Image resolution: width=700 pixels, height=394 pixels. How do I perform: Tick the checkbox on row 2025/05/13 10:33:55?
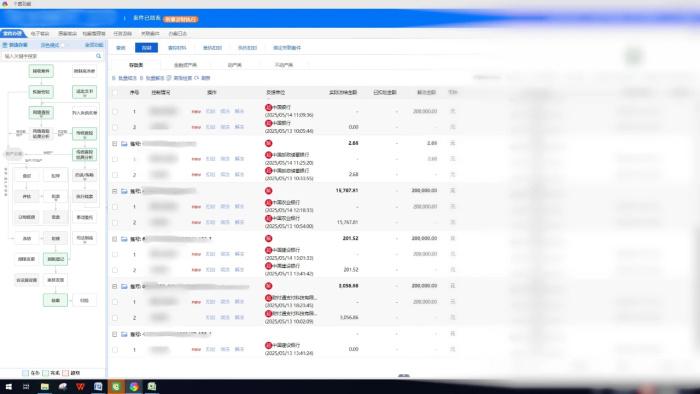click(x=115, y=175)
